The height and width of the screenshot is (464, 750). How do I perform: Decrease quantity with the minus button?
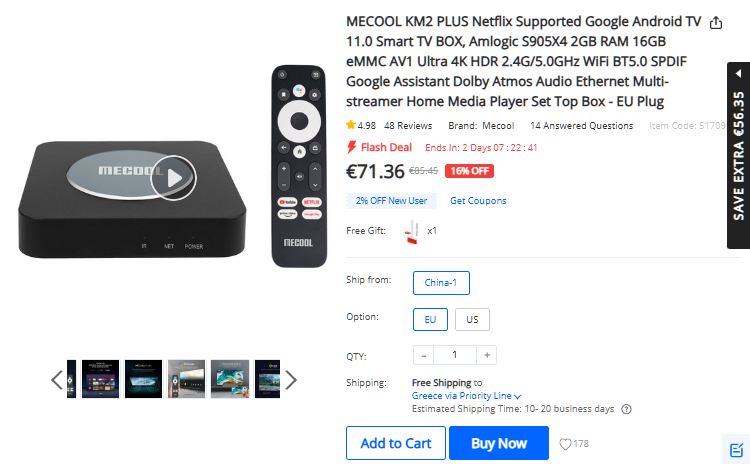click(x=424, y=355)
